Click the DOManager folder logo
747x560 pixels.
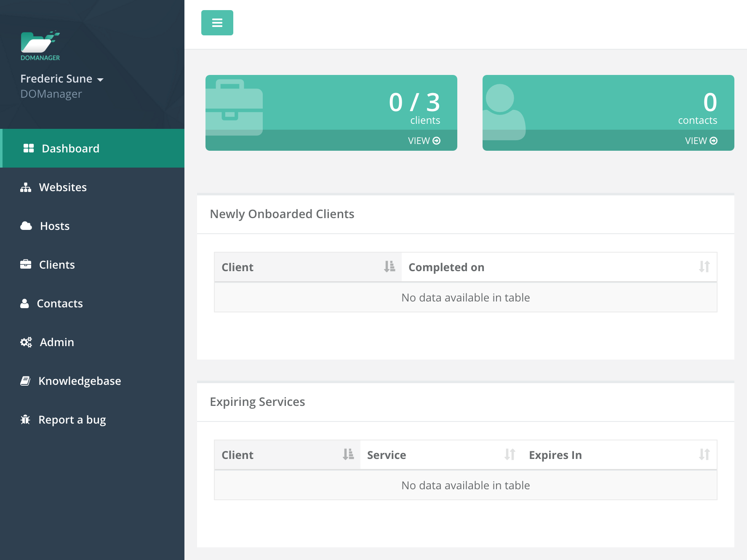coord(40,45)
